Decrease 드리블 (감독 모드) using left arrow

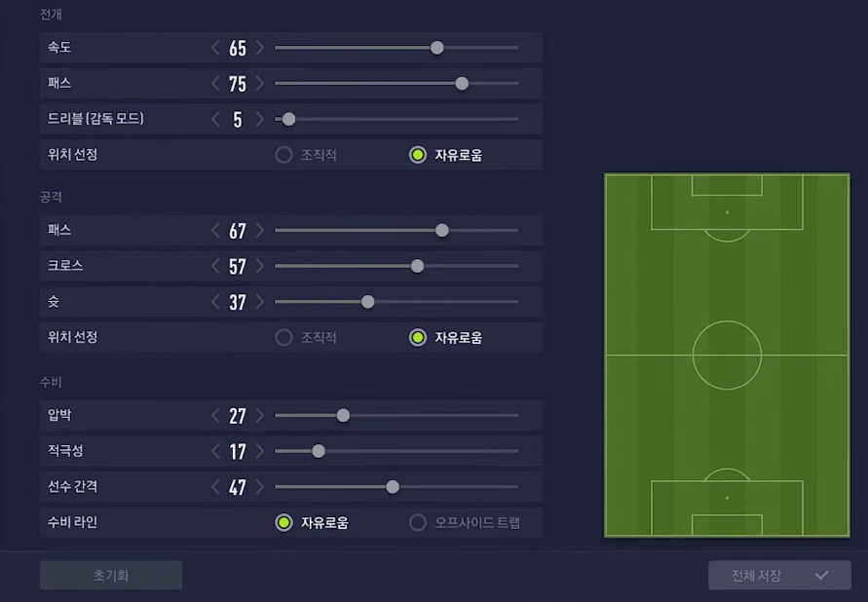click(x=215, y=119)
